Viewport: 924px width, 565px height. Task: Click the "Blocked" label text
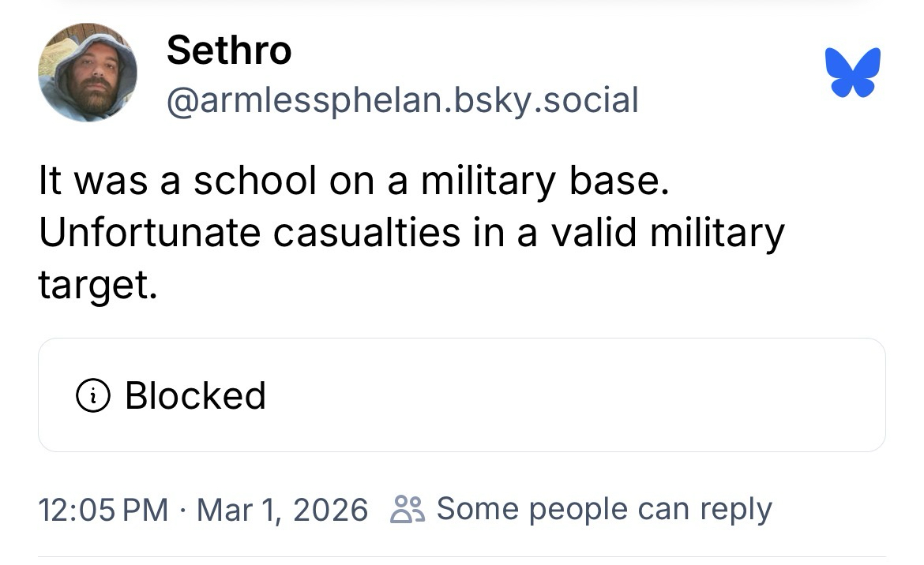click(x=195, y=395)
